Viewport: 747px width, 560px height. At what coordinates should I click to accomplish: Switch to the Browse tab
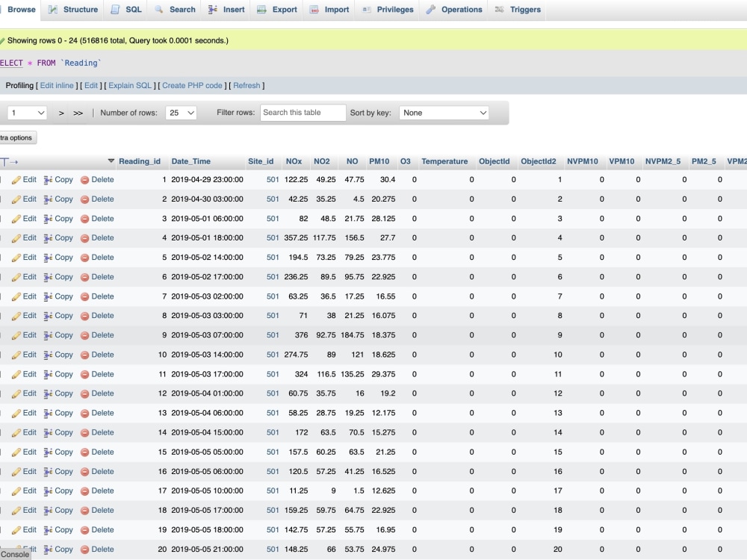coord(20,10)
